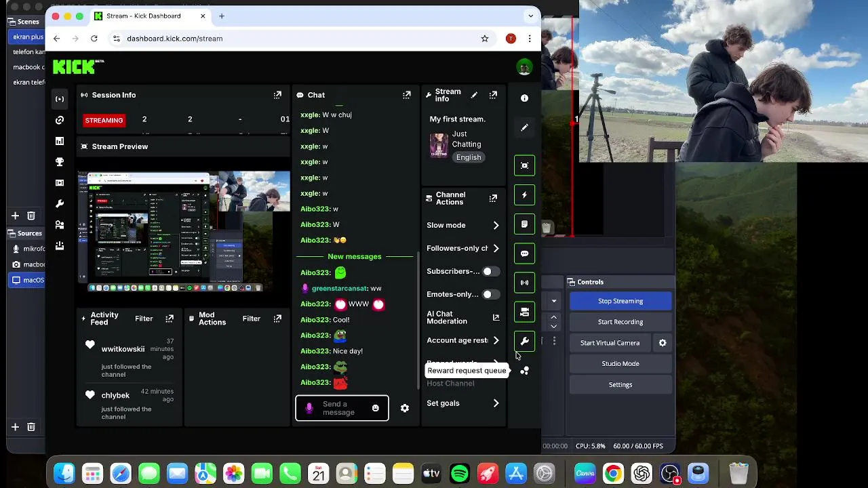Toggle the session info broadcast widget icon in right bar
868x488 pixels.
[x=524, y=283]
